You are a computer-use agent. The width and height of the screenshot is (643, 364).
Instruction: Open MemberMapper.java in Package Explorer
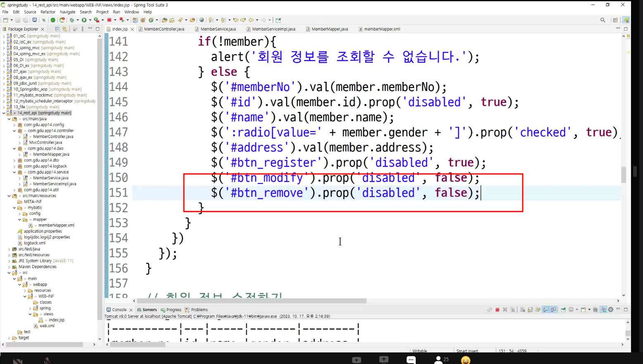tap(51, 154)
